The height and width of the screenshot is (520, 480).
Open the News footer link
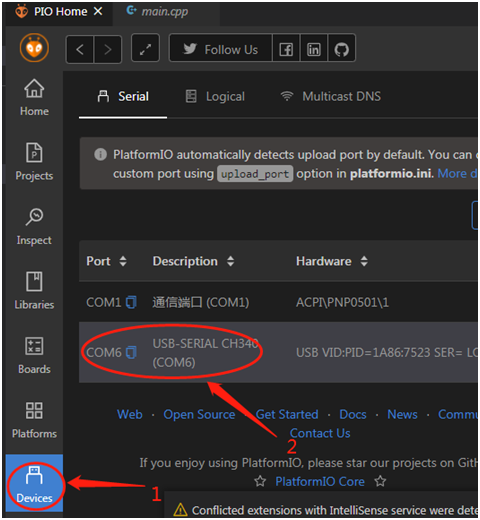point(402,414)
